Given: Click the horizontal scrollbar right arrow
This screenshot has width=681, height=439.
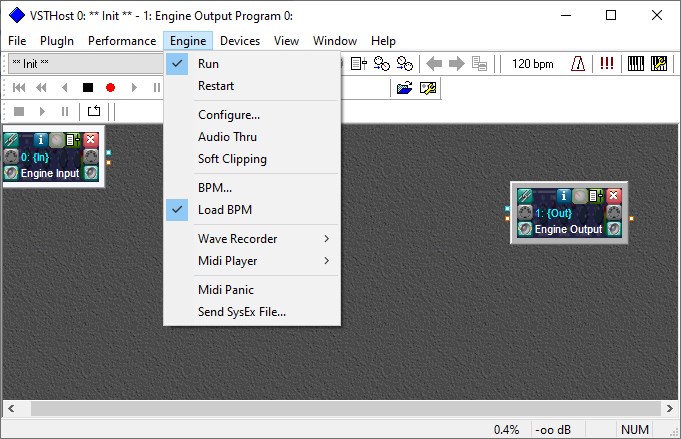Looking at the screenshot, I should pos(670,409).
